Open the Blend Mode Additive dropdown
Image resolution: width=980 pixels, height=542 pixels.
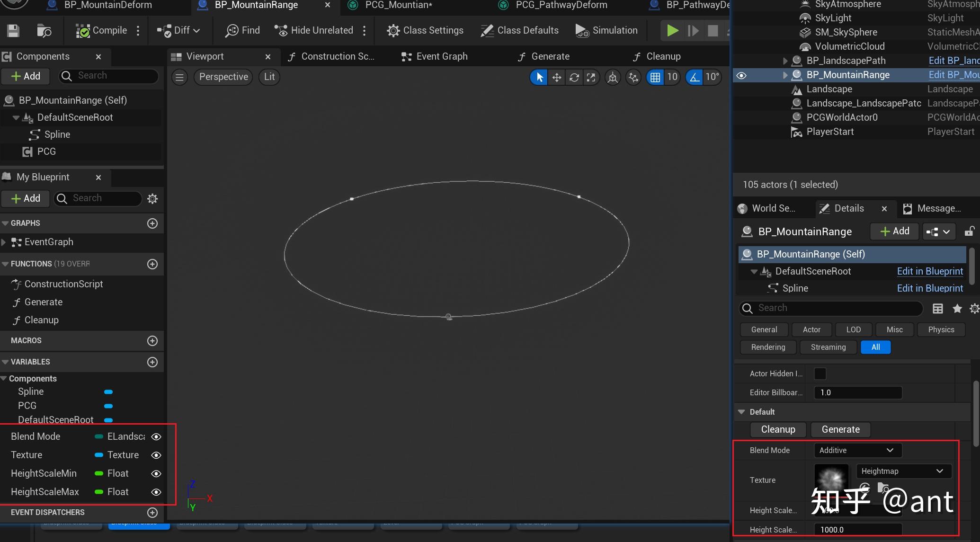click(857, 450)
